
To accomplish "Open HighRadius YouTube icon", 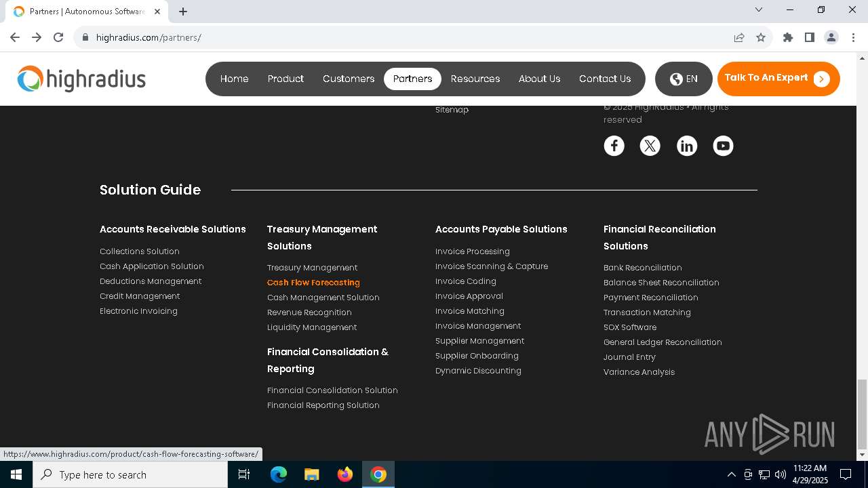I will tap(723, 146).
